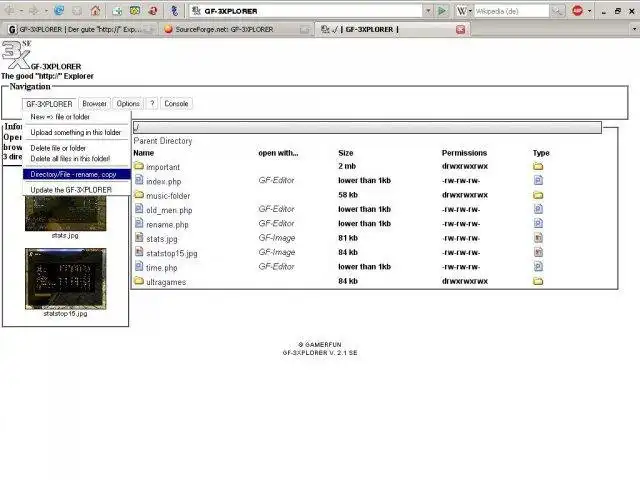The image size is (640, 480).
Task: Click the image icon beside stats.jpg
Action: [139, 237]
